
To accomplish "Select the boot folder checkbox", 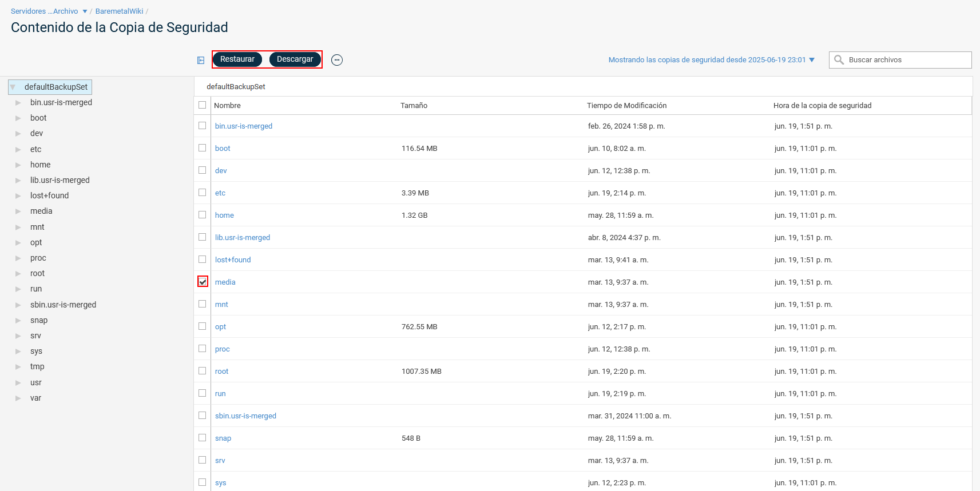I will click(203, 148).
